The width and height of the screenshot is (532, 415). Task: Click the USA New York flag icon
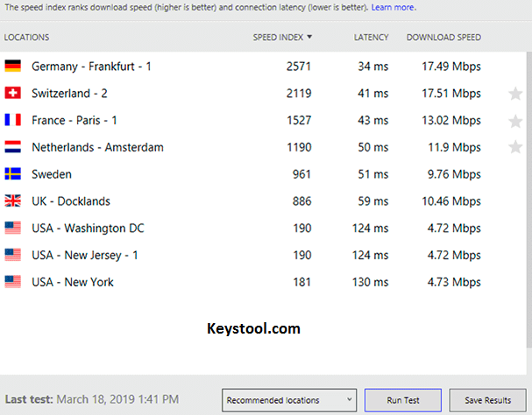point(13,282)
